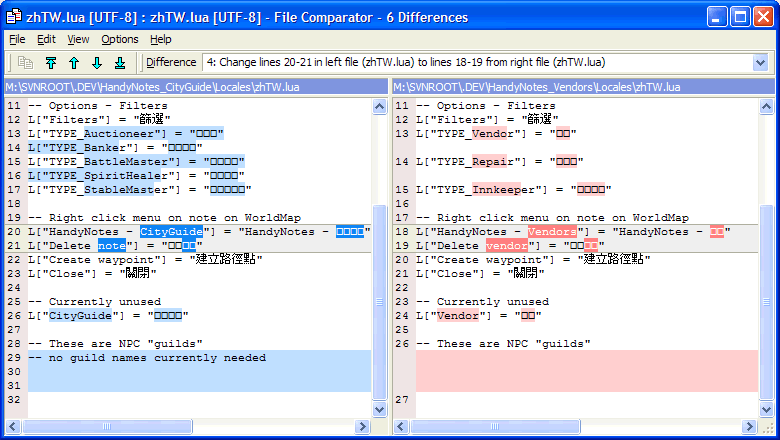Screen dimensions: 780x440
Task: Click highlighted vendor word on line 19
Action: (506, 246)
